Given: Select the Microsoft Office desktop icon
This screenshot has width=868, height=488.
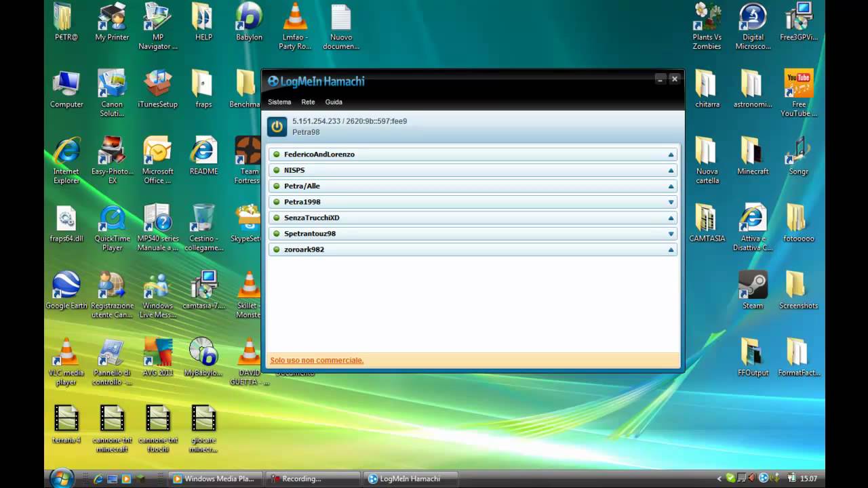Looking at the screenshot, I should (x=158, y=161).
